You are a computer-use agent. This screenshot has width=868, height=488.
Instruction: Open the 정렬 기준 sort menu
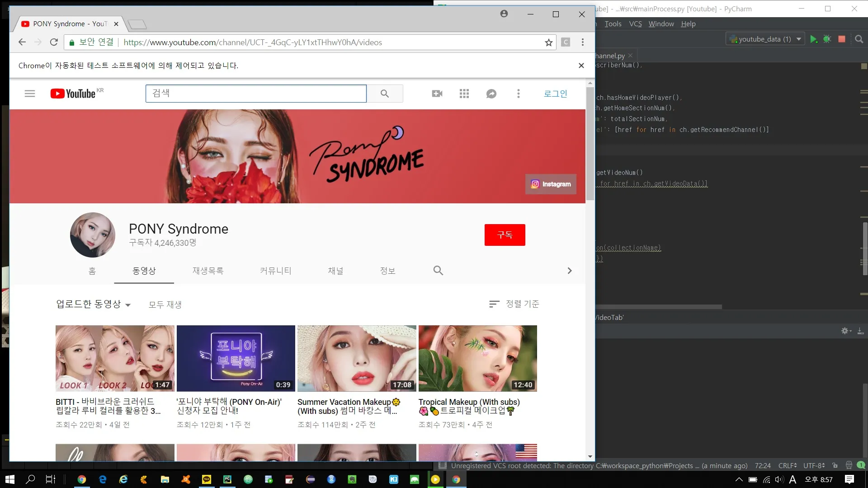point(514,304)
